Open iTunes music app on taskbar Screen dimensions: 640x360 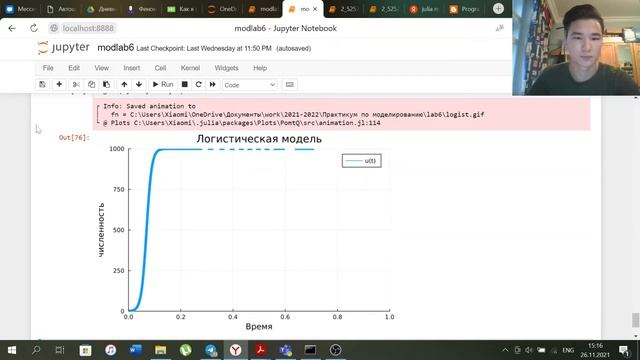pos(111,350)
